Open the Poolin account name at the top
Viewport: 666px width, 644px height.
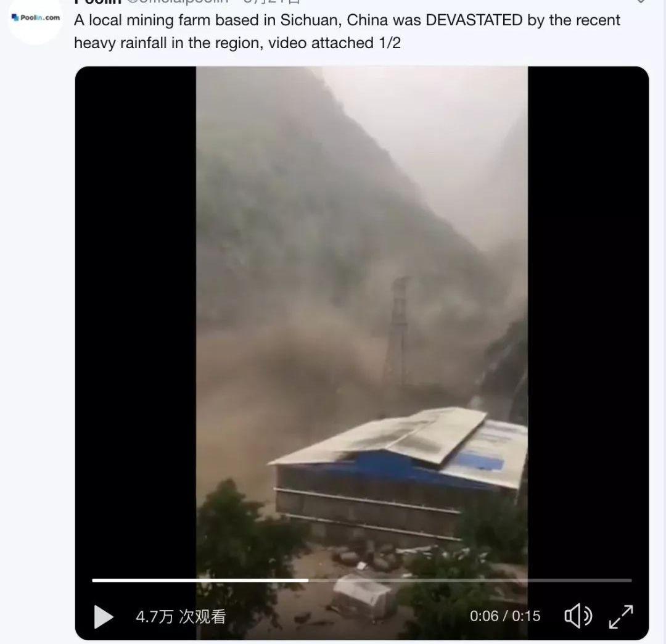pos(97,2)
